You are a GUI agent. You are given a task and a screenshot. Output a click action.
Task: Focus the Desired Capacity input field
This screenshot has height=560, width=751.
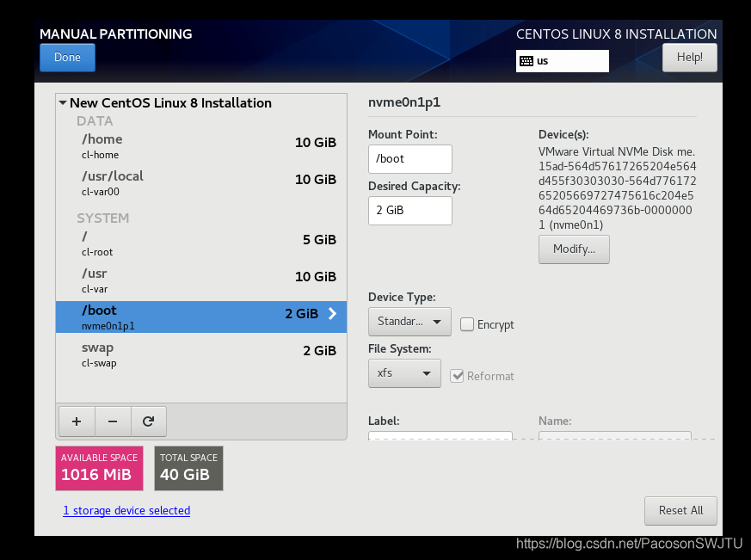coord(410,210)
